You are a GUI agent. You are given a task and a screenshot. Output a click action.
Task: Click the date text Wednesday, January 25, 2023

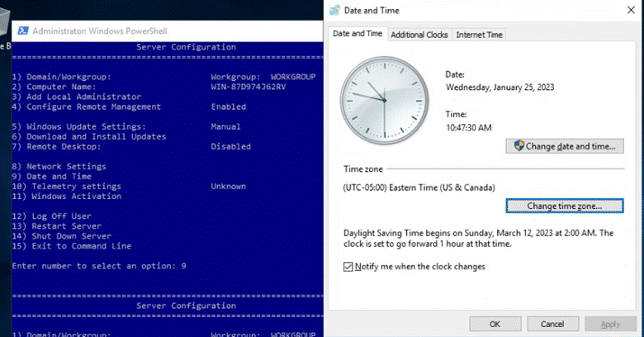coord(500,87)
